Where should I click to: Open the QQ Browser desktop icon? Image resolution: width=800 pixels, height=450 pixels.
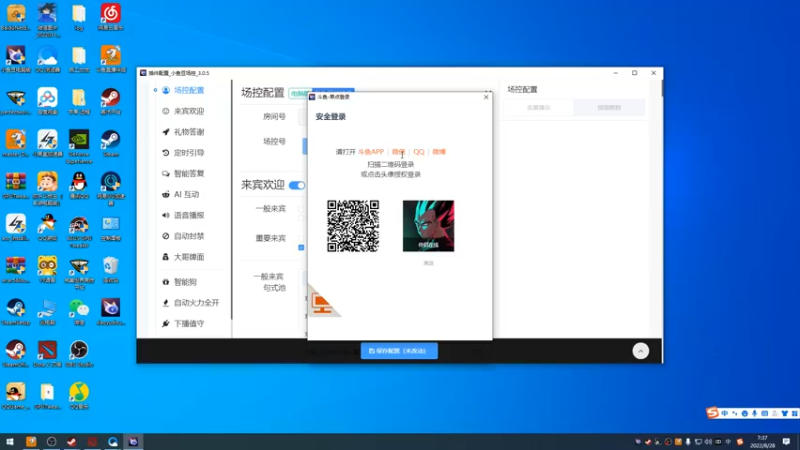point(47,59)
